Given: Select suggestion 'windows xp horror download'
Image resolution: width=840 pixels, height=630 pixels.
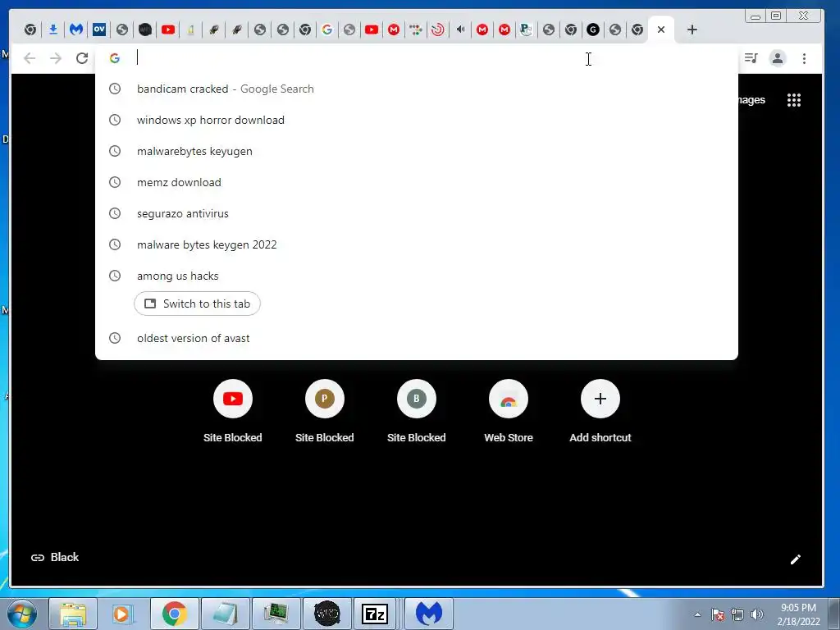Looking at the screenshot, I should click(x=416, y=120).
